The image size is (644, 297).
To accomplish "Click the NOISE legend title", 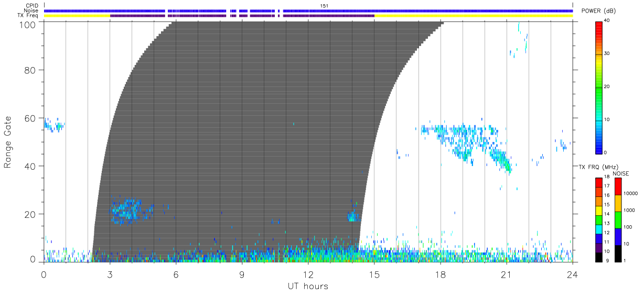I will 621,173.
